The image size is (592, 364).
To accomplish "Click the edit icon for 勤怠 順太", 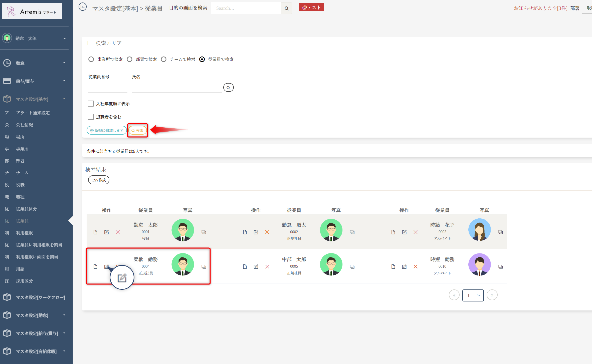I will coord(256,232).
